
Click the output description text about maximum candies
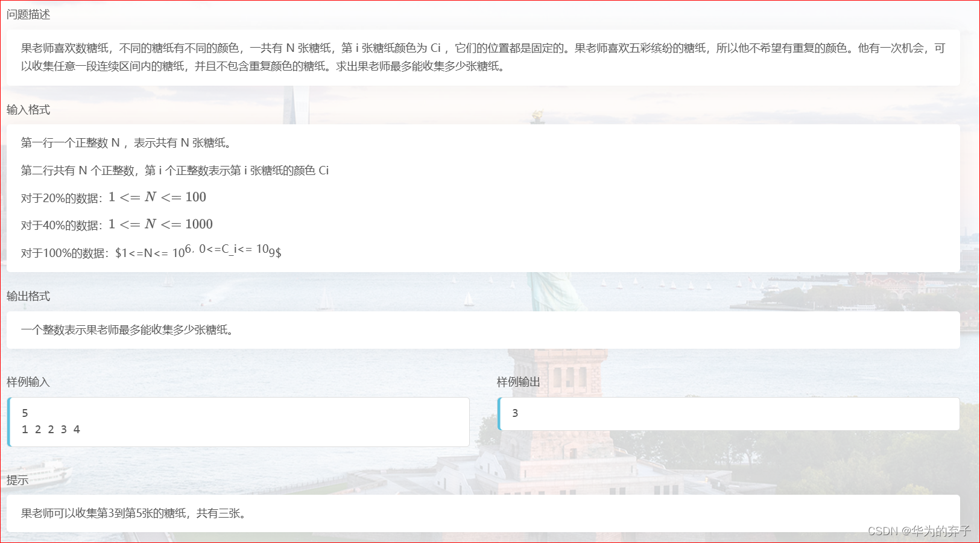[x=127, y=330]
